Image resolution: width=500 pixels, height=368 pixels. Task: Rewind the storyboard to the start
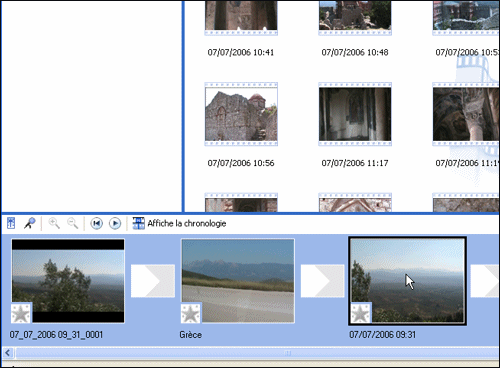pyautogui.click(x=97, y=223)
